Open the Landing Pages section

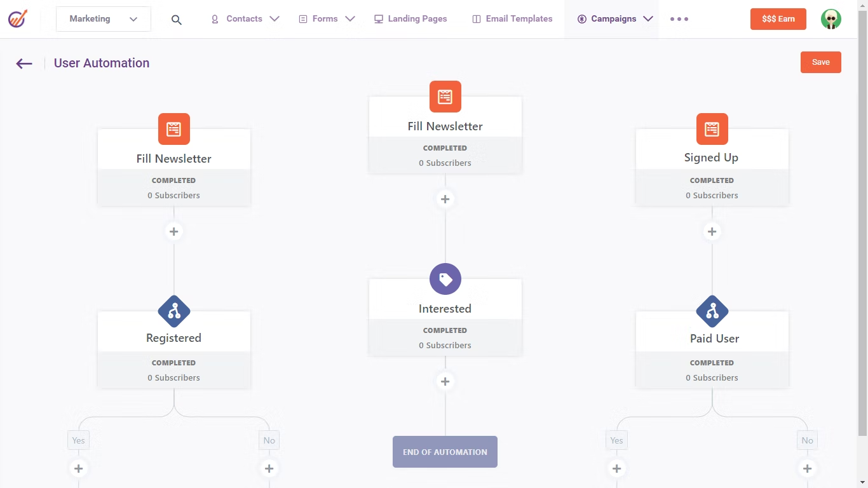tap(410, 18)
